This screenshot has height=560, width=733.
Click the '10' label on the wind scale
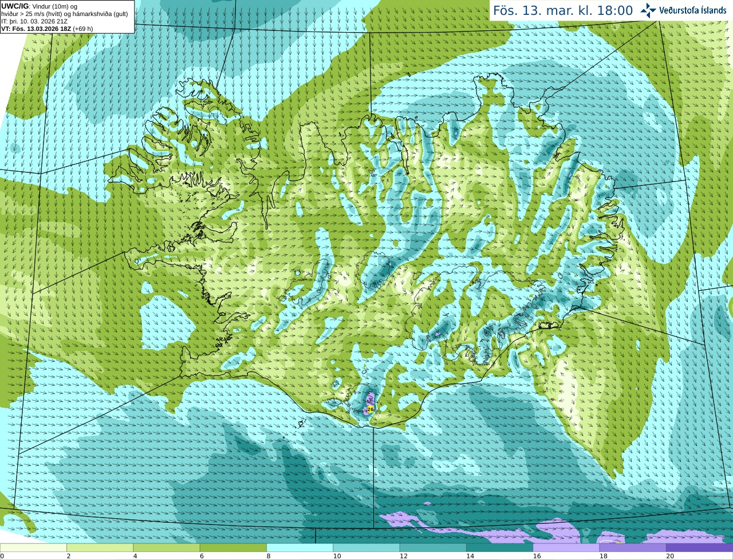click(x=337, y=556)
